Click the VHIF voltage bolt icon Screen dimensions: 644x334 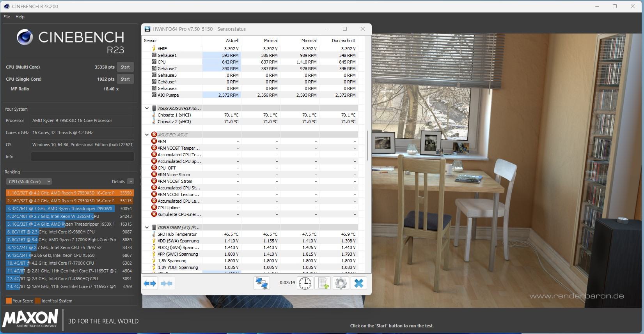(x=154, y=49)
